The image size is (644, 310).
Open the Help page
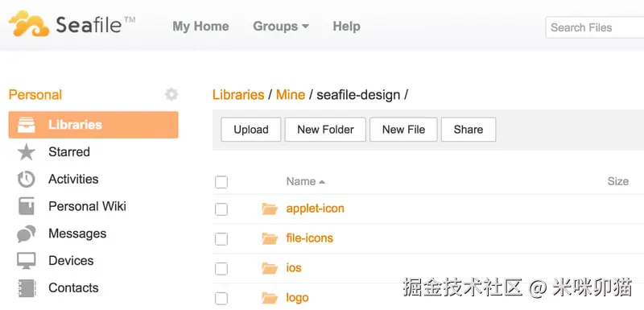click(347, 27)
